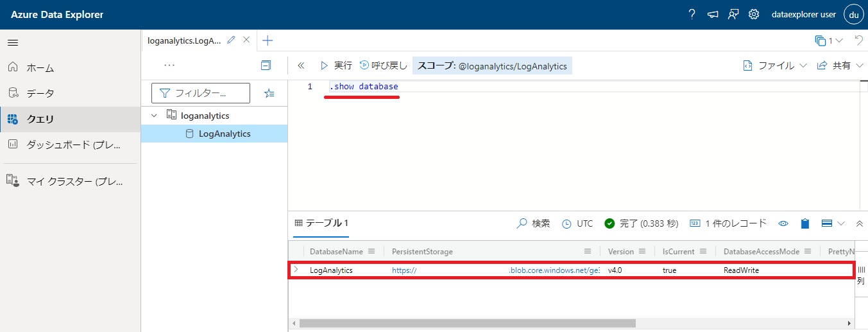The image size is (868, 332).
Task: Click the .show database query line
Action: [364, 87]
